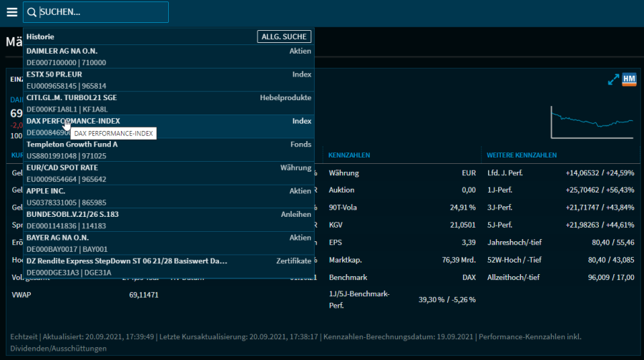Click the magnifier search icon
The width and height of the screenshot is (644, 360).
click(31, 12)
